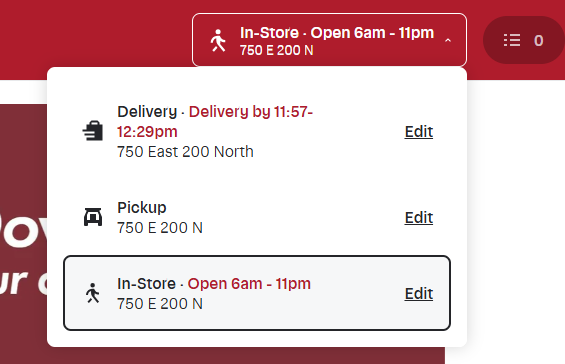Click the header address 750 E 200 N
The width and height of the screenshot is (565, 364).
pos(277,50)
